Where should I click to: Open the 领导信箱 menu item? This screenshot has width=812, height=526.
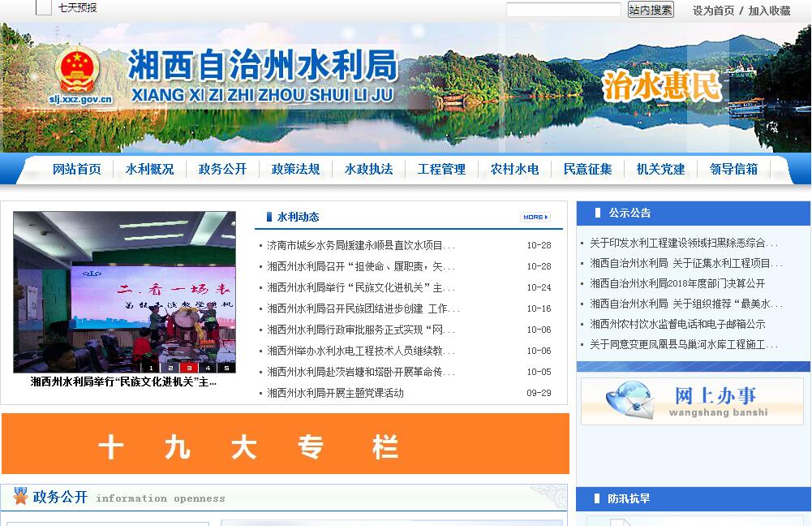point(733,170)
